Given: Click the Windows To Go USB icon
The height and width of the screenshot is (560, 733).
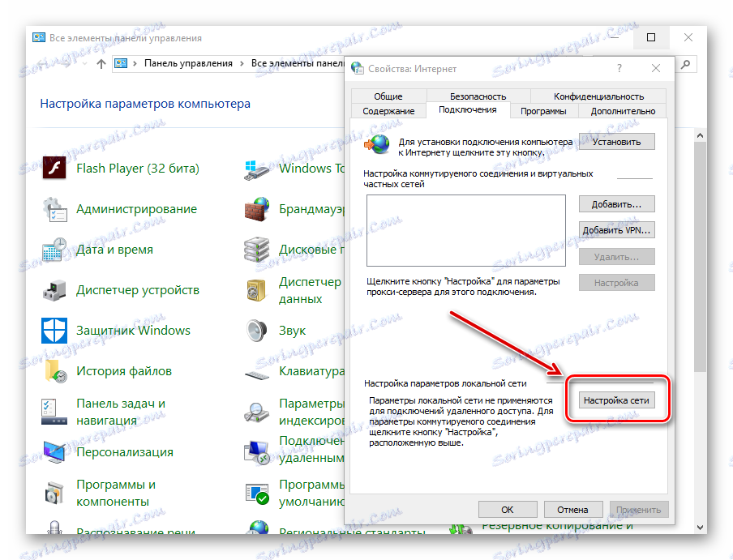Looking at the screenshot, I should 257,169.
